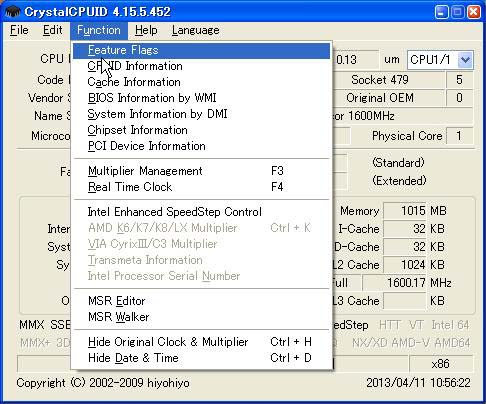This screenshot has height=404, width=486.
Task: Open the Help menu
Action: click(x=146, y=30)
